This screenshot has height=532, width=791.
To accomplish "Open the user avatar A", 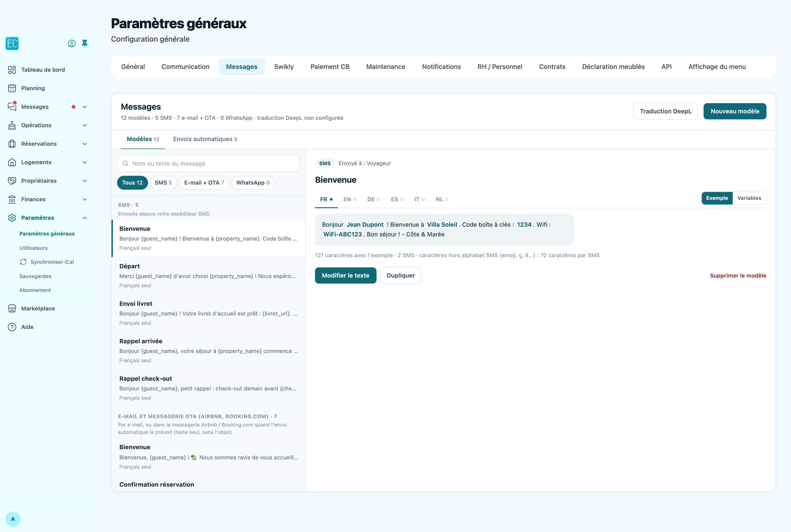I will pos(13,519).
